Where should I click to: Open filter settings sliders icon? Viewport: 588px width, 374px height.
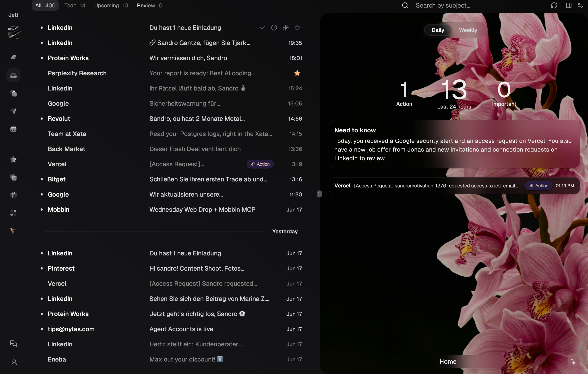click(580, 5)
